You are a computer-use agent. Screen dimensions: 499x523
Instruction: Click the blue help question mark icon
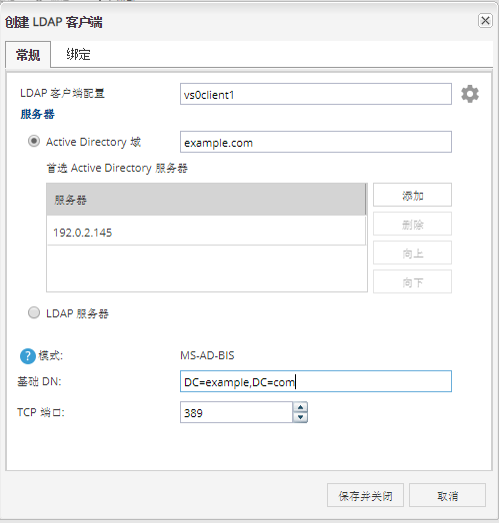[28, 356]
